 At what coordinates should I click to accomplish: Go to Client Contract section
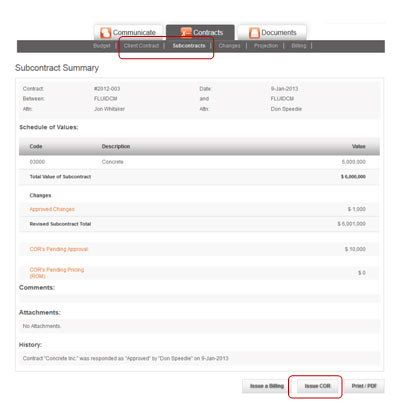tap(141, 46)
